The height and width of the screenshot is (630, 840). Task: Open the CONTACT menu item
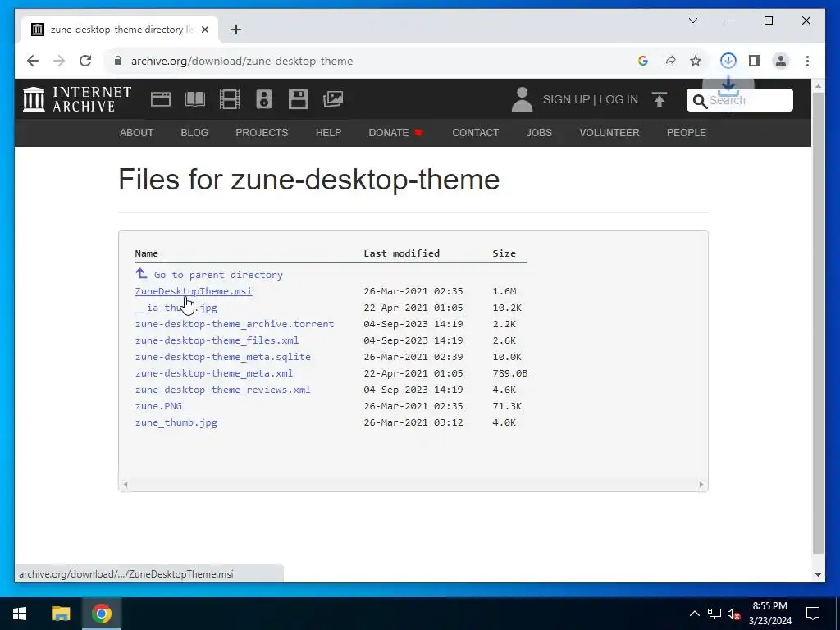[476, 132]
